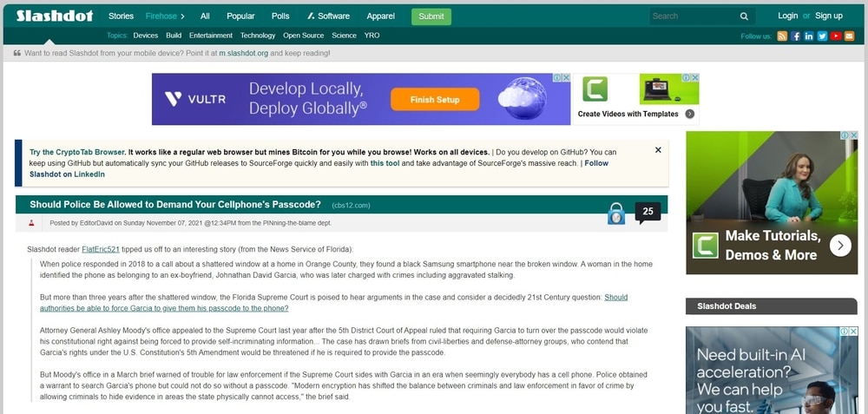Select the Science topic
Viewport: 868px width, 414px height.
coord(345,36)
